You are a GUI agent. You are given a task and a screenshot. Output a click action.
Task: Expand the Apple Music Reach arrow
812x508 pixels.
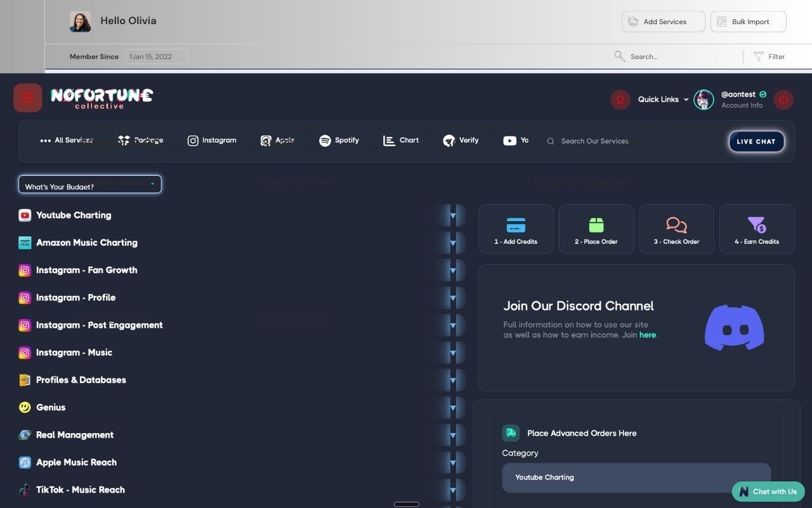(x=453, y=463)
